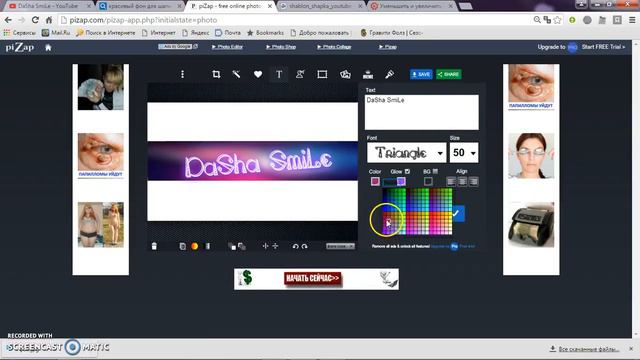
Task: Open the heart stickers tool
Action: point(258,74)
